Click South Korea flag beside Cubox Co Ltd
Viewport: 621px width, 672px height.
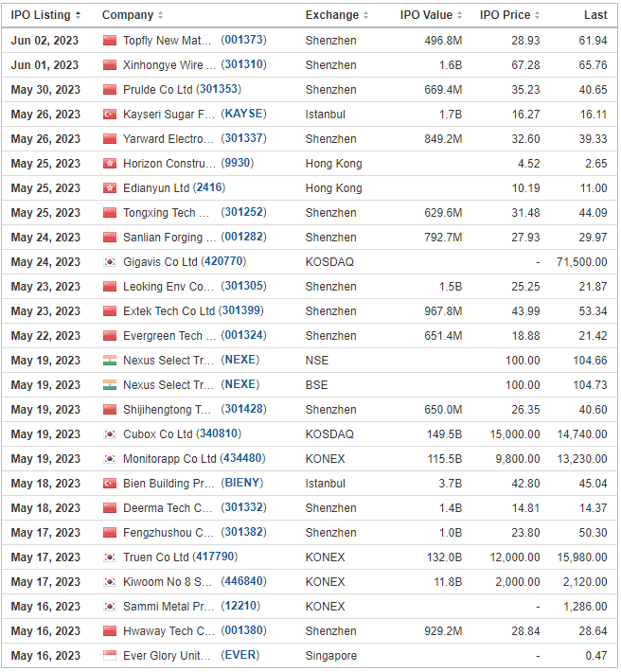click(110, 434)
